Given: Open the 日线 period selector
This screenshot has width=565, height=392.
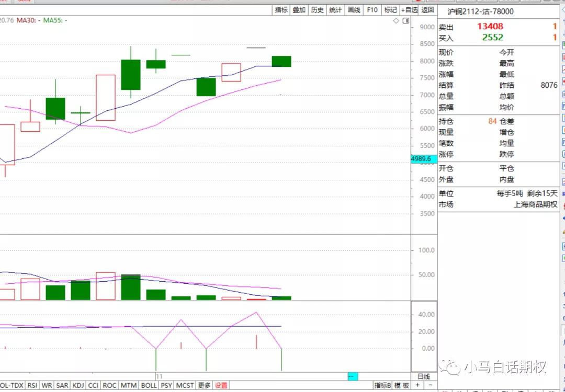Looking at the screenshot, I should (x=424, y=376).
